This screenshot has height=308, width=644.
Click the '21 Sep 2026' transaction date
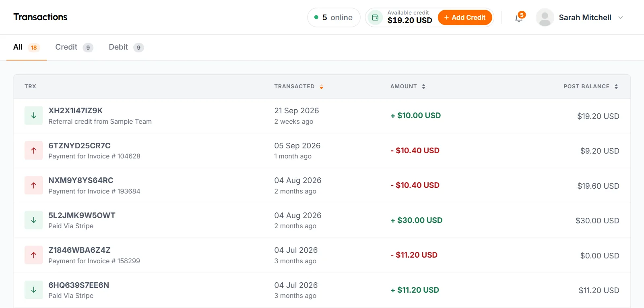coord(297,110)
